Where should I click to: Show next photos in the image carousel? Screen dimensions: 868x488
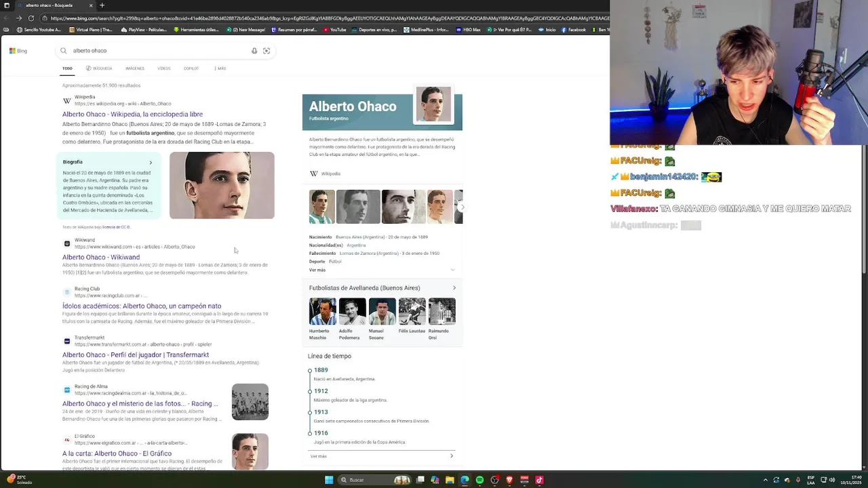[462, 207]
